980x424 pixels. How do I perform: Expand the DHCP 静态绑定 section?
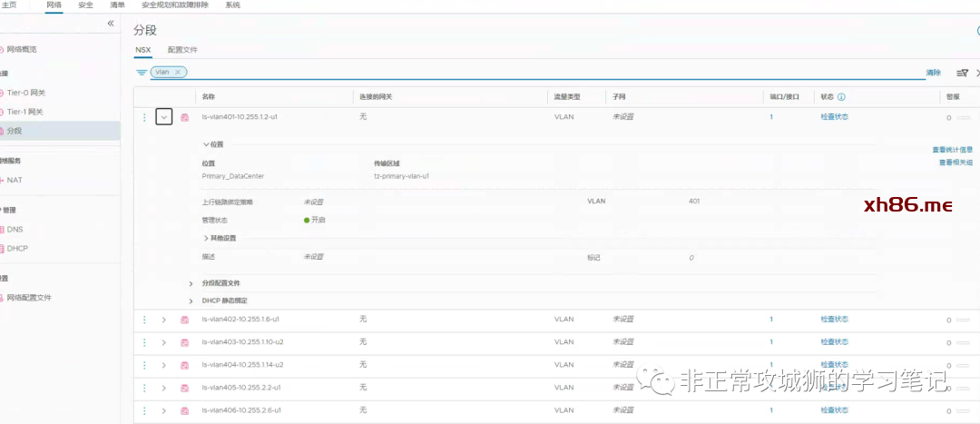pyautogui.click(x=191, y=301)
